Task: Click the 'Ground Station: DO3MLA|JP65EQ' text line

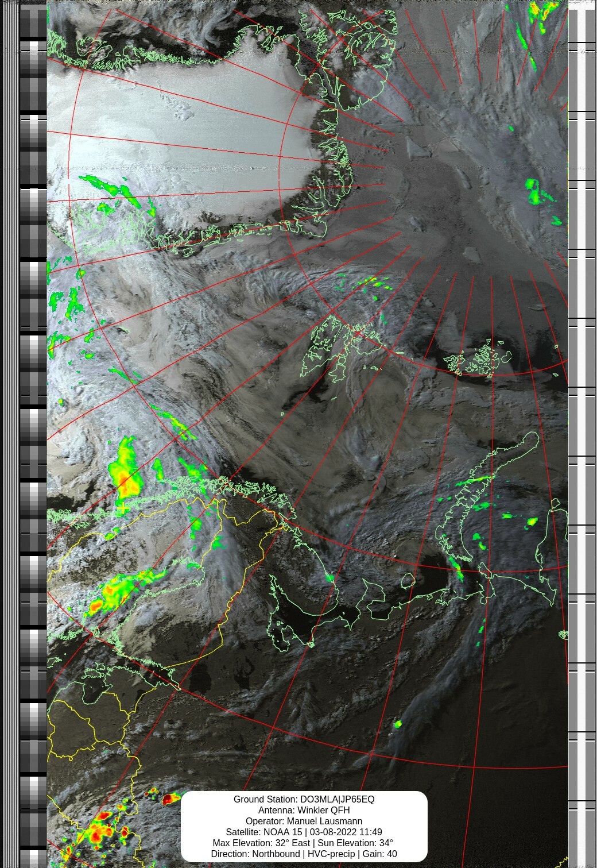Action: 304,799
